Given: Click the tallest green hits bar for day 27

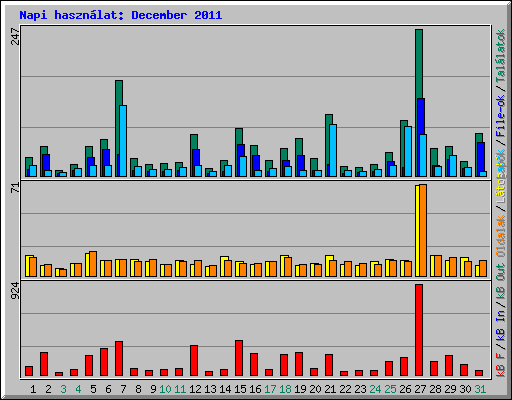Looking at the screenshot, I should point(419,63).
